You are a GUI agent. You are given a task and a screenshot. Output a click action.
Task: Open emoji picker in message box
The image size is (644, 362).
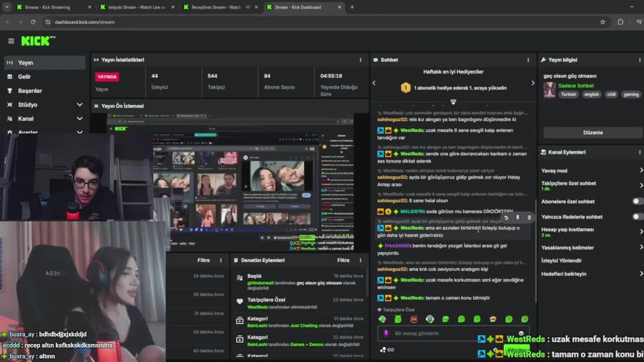pos(521,333)
